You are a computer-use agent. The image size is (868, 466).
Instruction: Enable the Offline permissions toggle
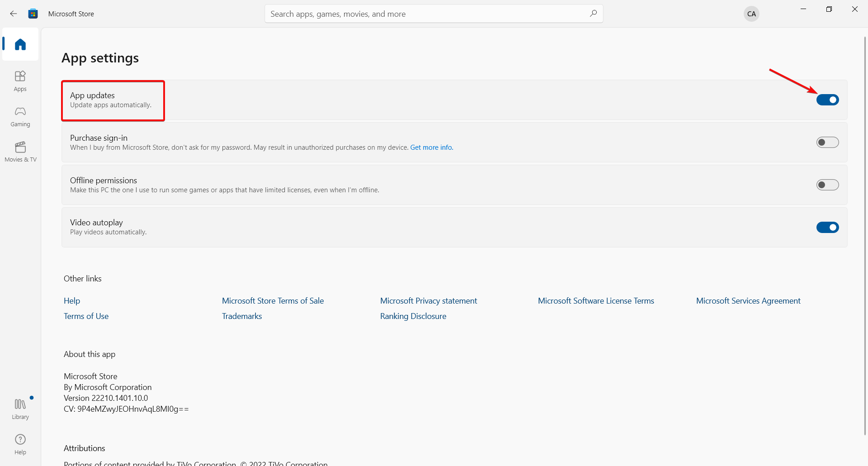(827, 185)
